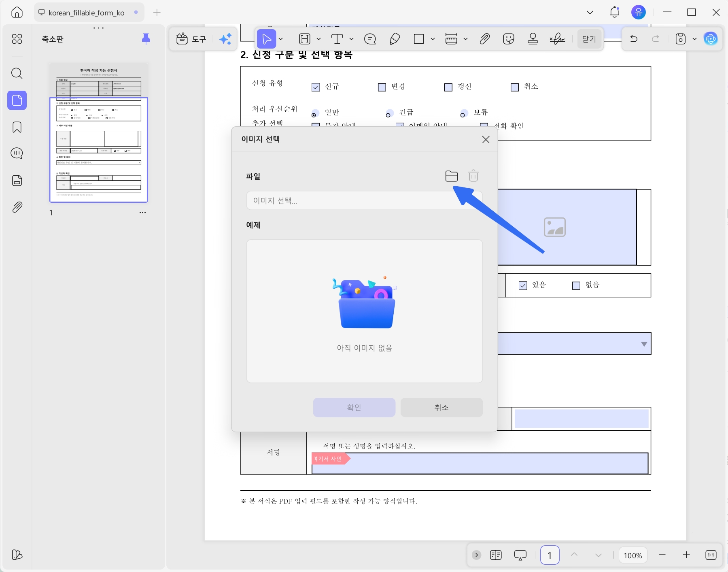Open the tab list chevron in title bar
The image size is (728, 572).
590,12
